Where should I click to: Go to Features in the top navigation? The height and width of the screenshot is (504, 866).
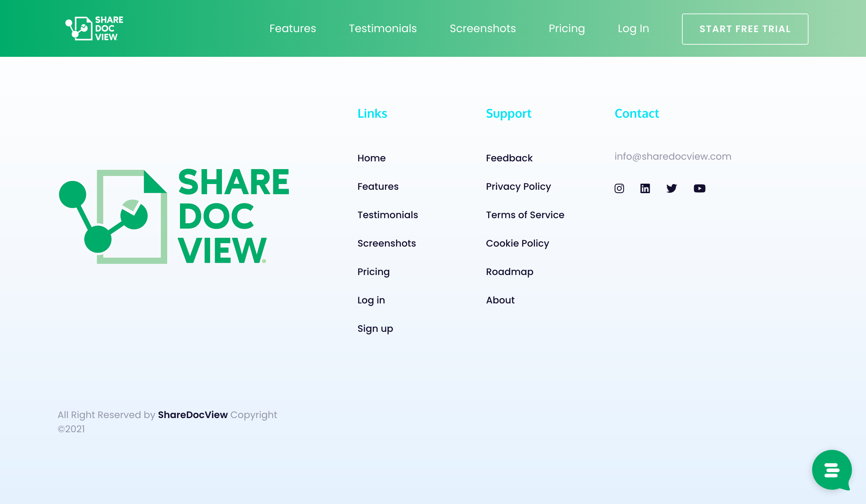pyautogui.click(x=293, y=28)
